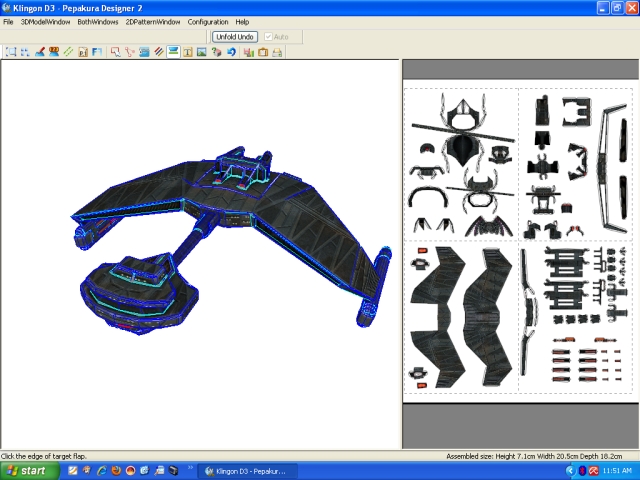Click the save diskette toolbar icon
640x480 pixels.
(249, 52)
